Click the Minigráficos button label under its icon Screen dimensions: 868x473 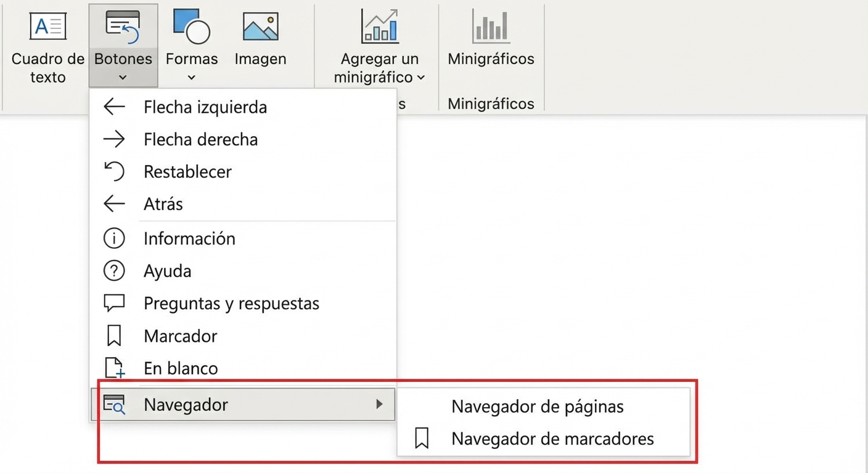pos(491,59)
